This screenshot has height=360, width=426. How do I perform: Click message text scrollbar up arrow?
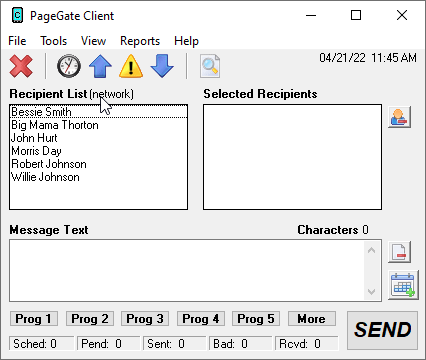click(371, 250)
